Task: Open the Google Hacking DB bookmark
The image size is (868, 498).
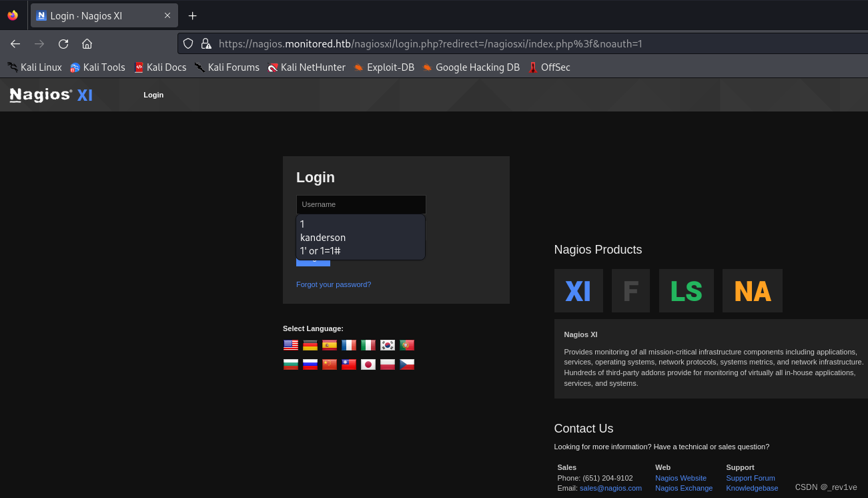Action: pos(471,67)
